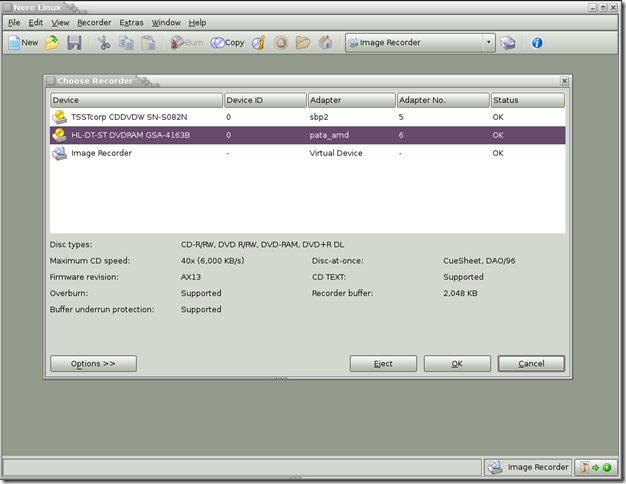This screenshot has height=484, width=626.
Task: Click Image Recorder label in status bar
Action: point(538,467)
